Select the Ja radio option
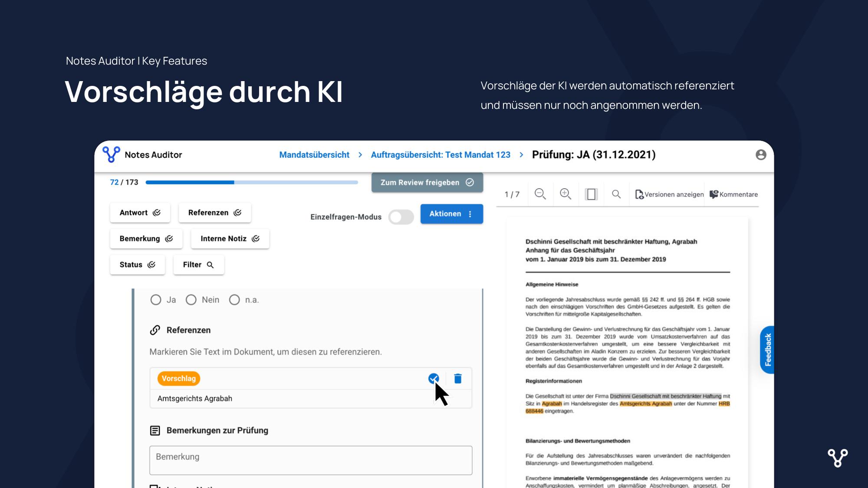 click(156, 300)
